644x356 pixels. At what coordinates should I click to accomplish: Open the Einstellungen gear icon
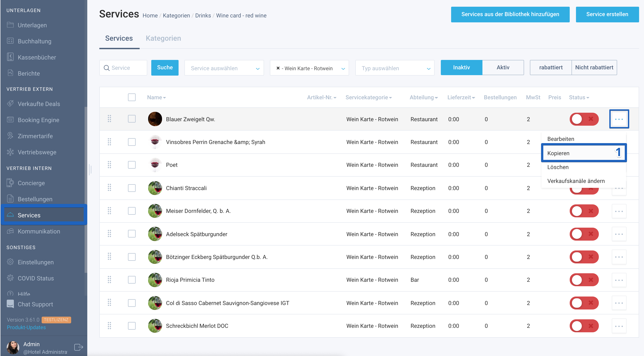coord(10,262)
